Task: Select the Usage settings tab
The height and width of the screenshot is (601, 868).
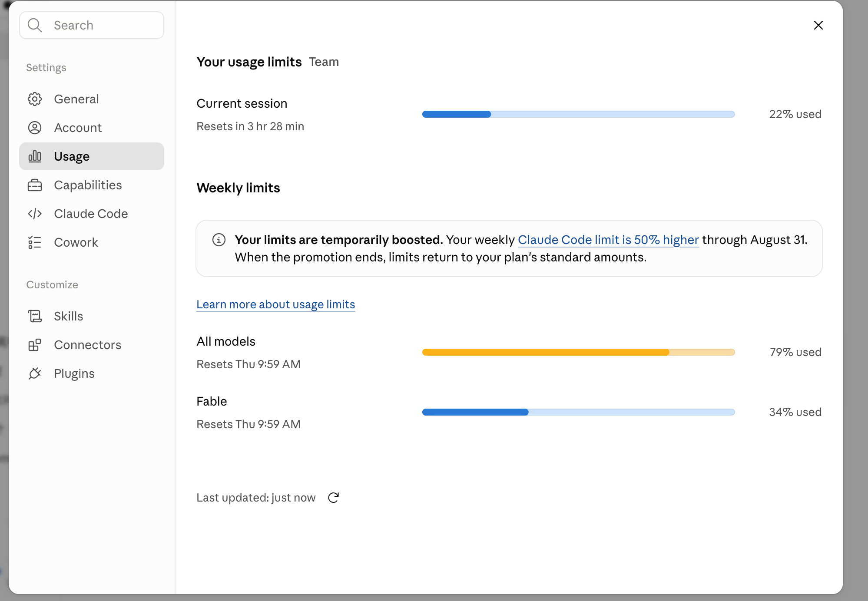Action: click(92, 156)
